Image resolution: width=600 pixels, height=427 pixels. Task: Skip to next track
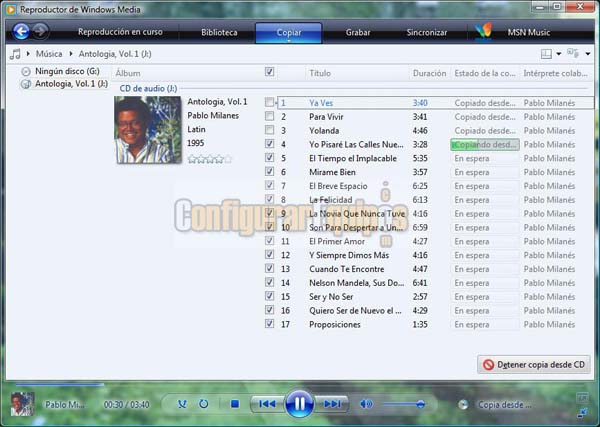pyautogui.click(x=332, y=404)
